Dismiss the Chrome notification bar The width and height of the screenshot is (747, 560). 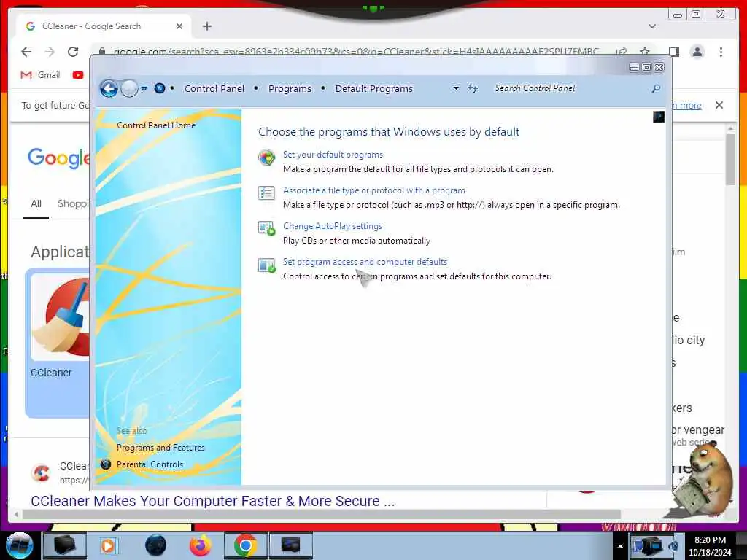[x=719, y=105]
